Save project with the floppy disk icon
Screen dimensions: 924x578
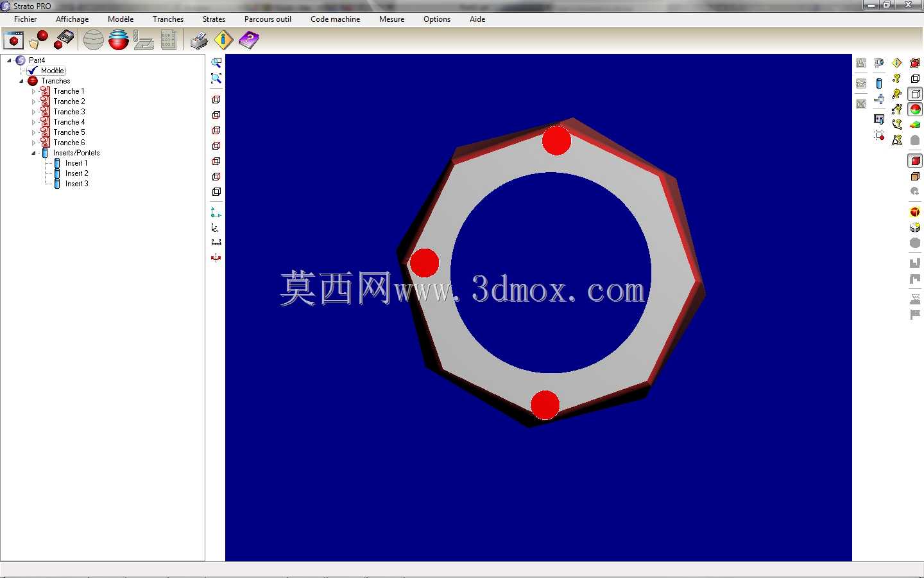click(x=64, y=40)
